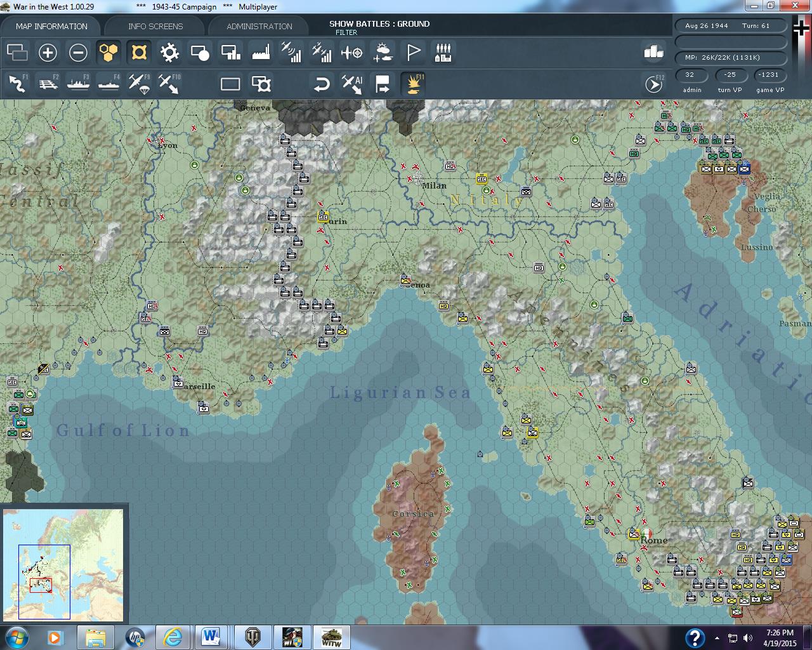Screen dimensions: 812x650
Task: Select F3 naval transport mode
Action: pyautogui.click(x=78, y=84)
